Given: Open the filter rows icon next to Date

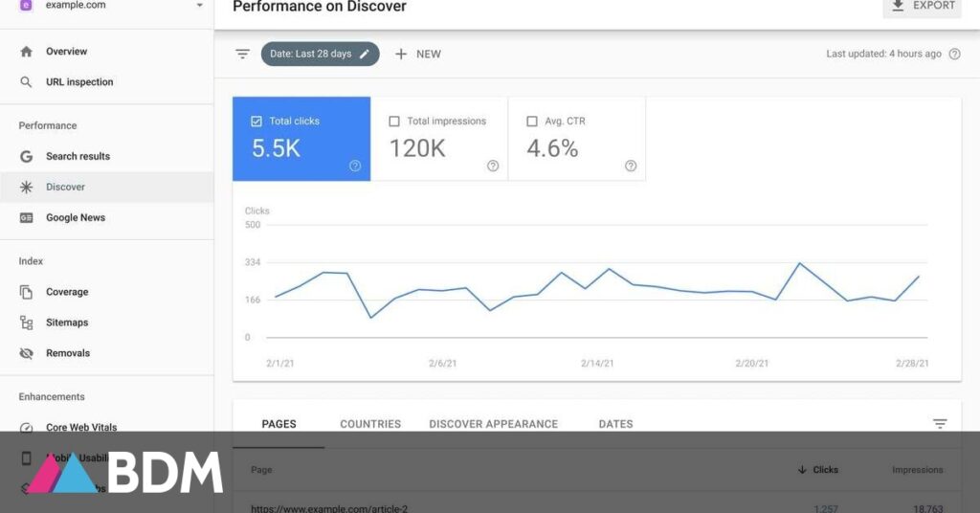Looking at the screenshot, I should pos(242,54).
